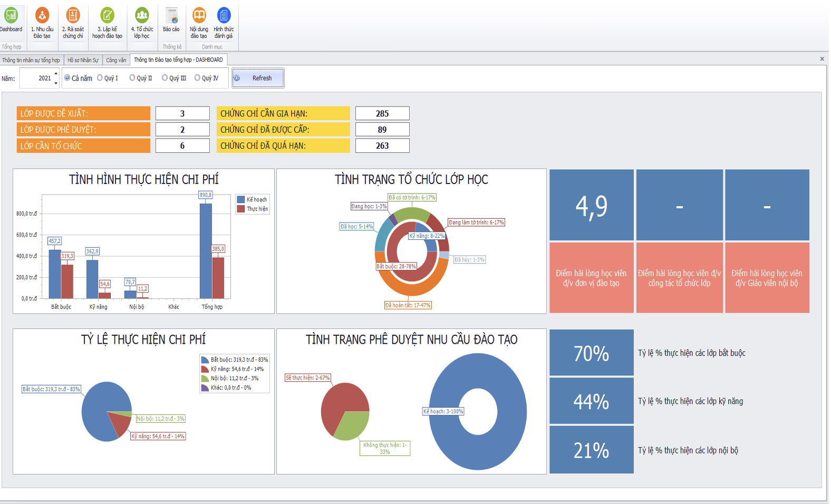Click Thực hiện red legend swatch
This screenshot has height=504, width=831.
pos(241,209)
